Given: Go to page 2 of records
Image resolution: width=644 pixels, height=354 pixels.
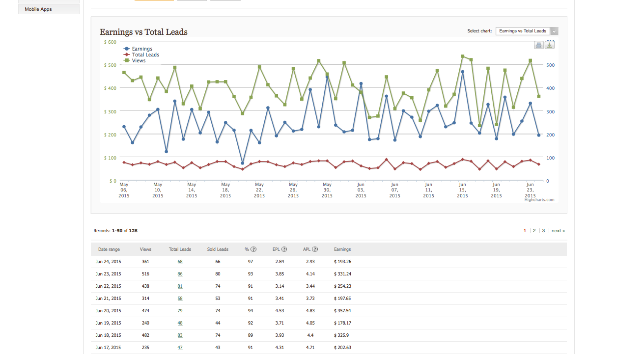Looking at the screenshot, I should pos(534,231).
